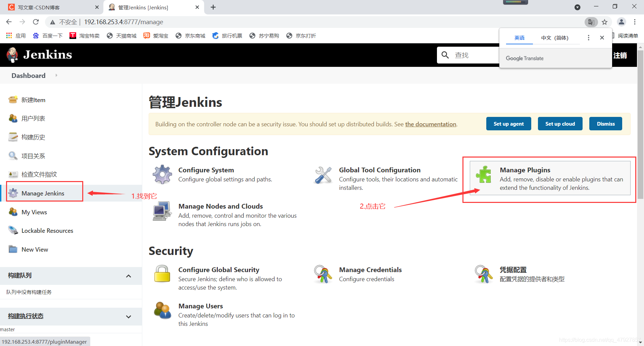This screenshot has height=346, width=644.
Task: Click the browser address bar URL
Action: pyautogui.click(x=123, y=22)
